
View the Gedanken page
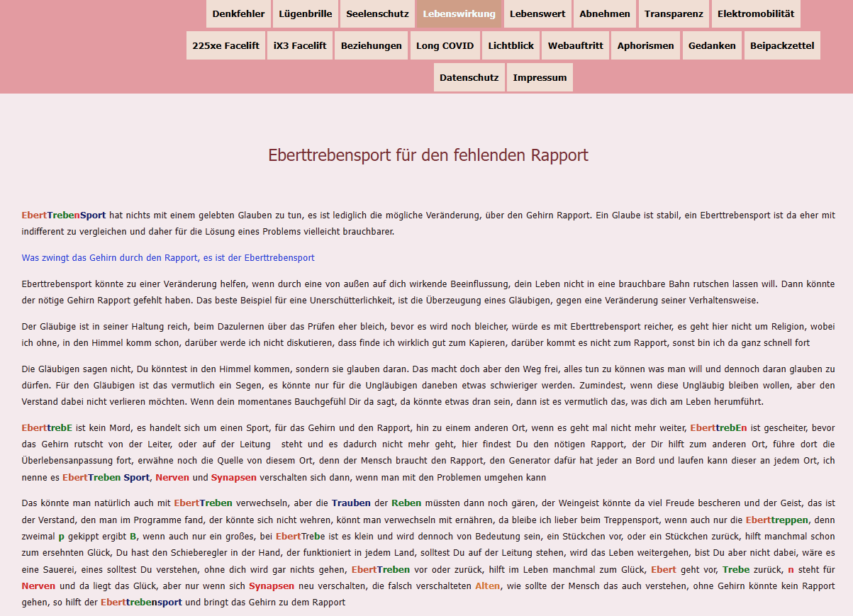point(712,45)
